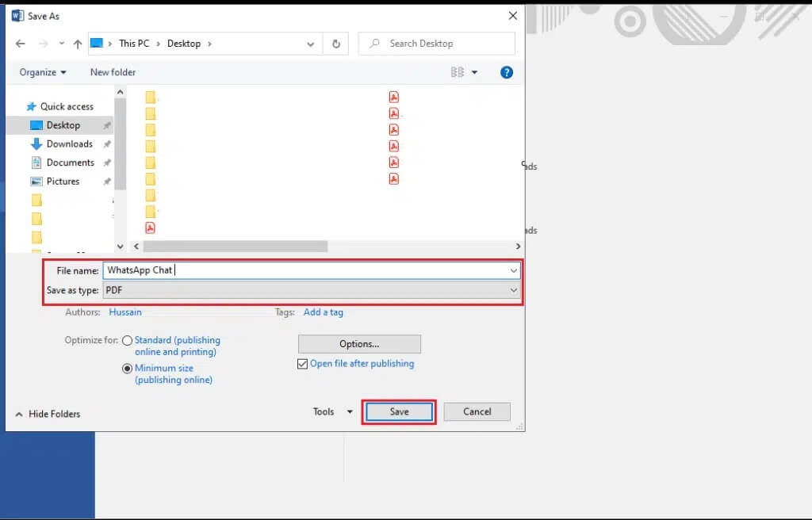Refresh the Desktop folder view

coord(336,44)
